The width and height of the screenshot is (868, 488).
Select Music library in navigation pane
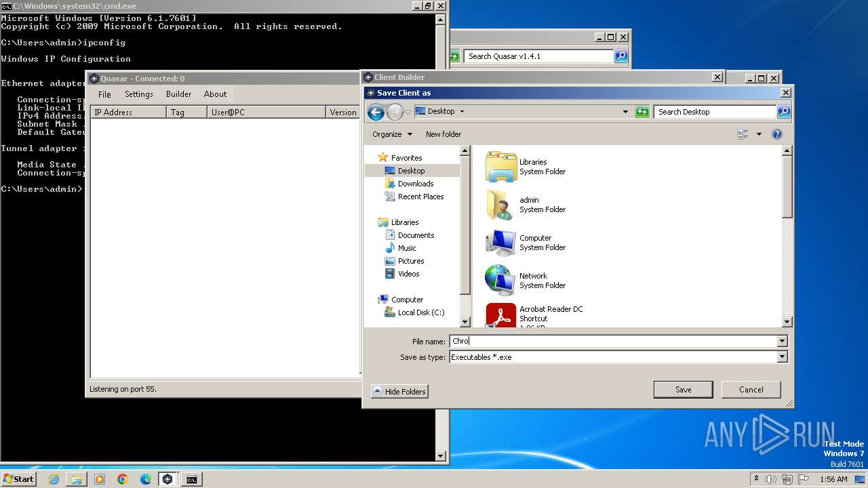407,248
